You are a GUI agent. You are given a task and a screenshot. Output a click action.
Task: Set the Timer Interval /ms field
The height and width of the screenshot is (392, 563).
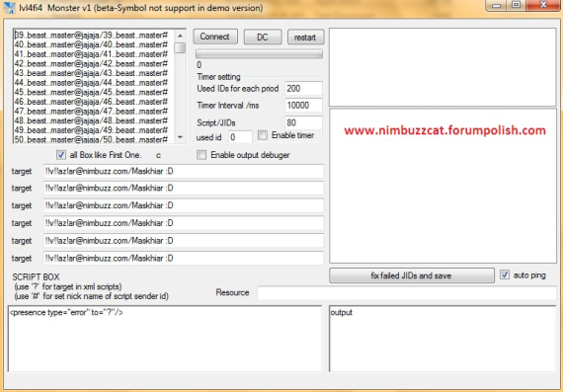pyautogui.click(x=303, y=106)
